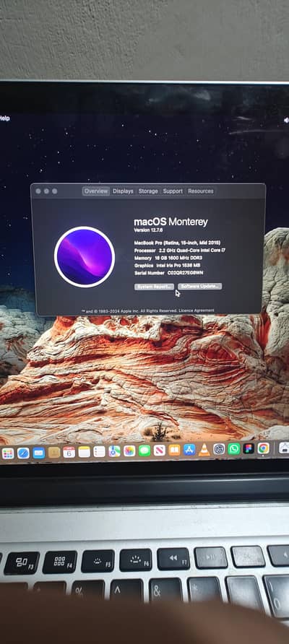289x644 pixels.
Task: Click the macOS Monterey logo image
Action: coord(85,257)
